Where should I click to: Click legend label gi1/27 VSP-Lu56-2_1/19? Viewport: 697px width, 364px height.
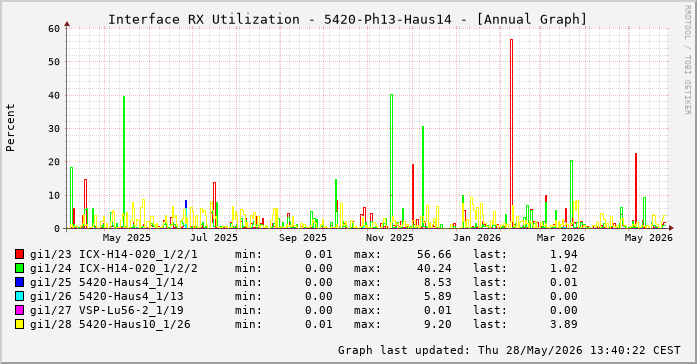pyautogui.click(x=107, y=310)
